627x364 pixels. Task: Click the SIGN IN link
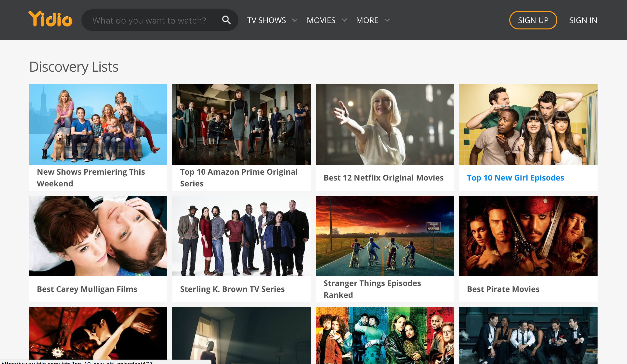583,20
